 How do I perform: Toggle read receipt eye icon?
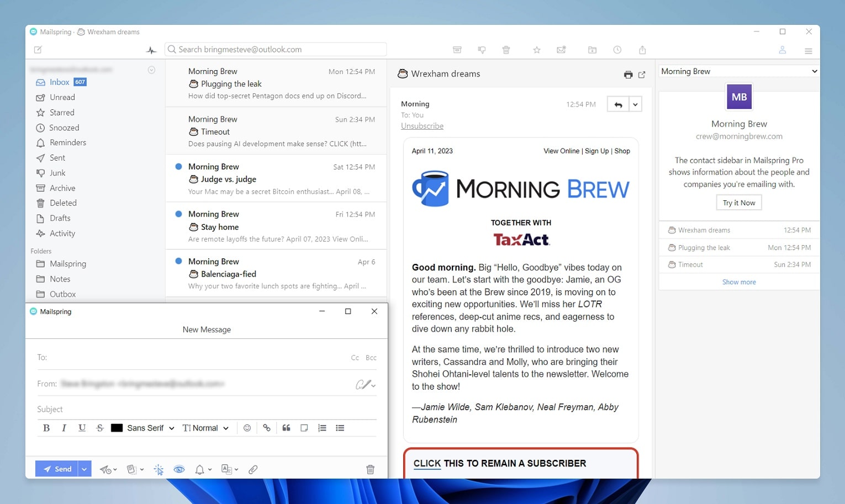pos(179,470)
